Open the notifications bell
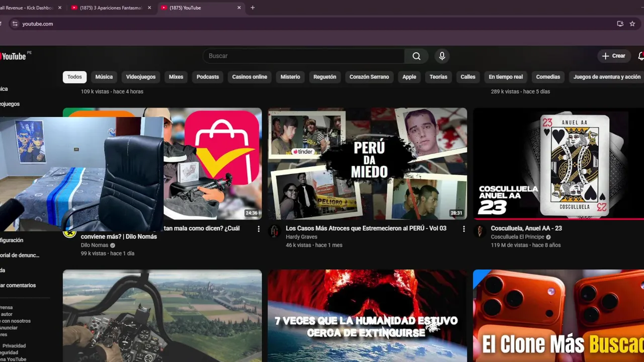Screen dimensions: 644x362 coord(641,56)
